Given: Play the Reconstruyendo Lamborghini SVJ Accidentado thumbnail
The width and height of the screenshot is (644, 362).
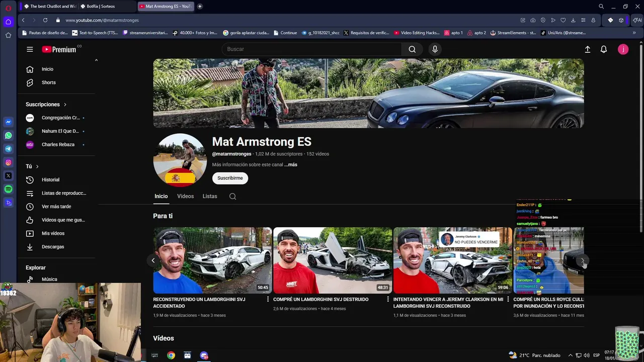Looking at the screenshot, I should (x=212, y=260).
